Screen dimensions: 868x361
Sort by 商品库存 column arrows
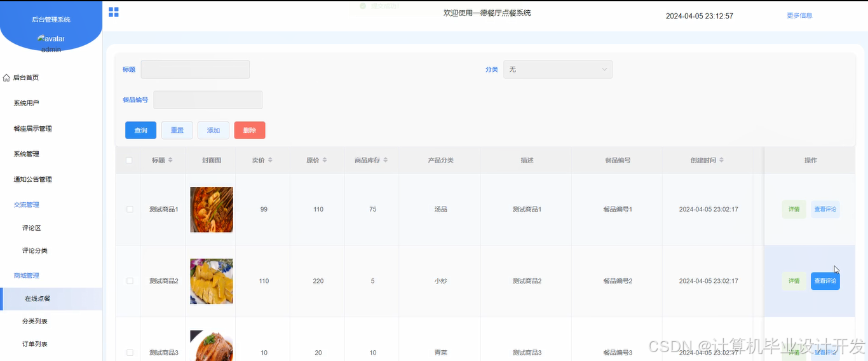[385, 160]
